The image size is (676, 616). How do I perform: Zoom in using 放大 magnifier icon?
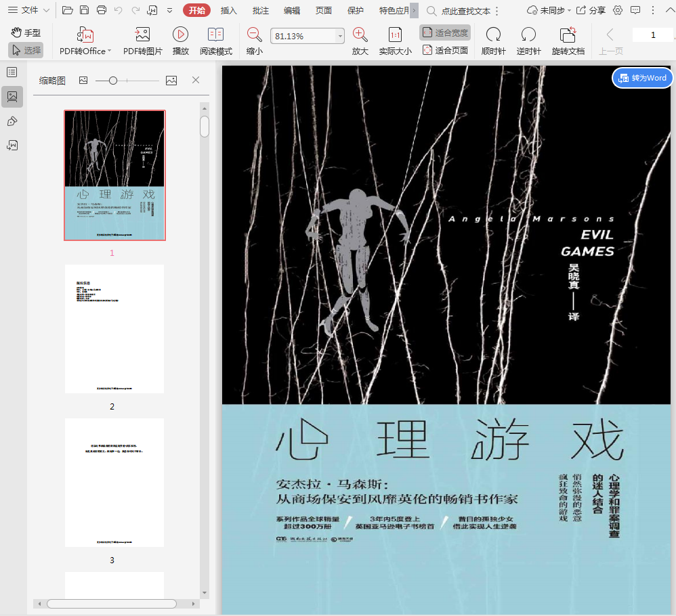pos(360,35)
